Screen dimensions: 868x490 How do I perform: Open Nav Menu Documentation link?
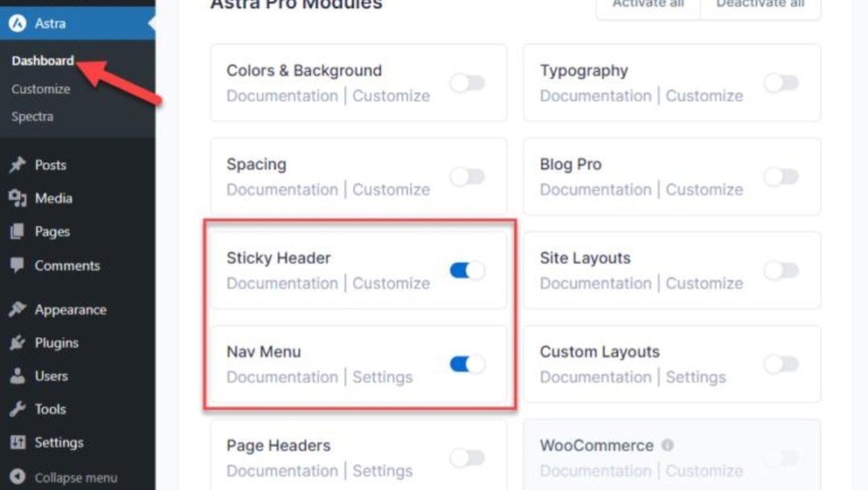282,377
